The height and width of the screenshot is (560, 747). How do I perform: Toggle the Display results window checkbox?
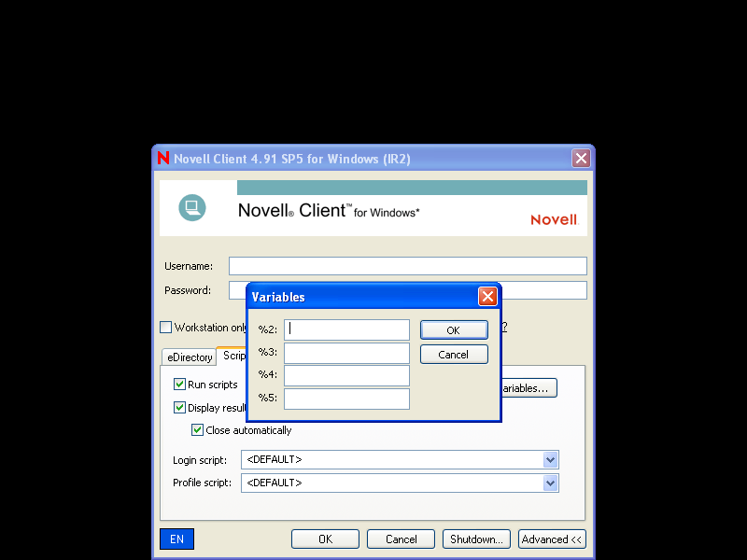coord(179,408)
